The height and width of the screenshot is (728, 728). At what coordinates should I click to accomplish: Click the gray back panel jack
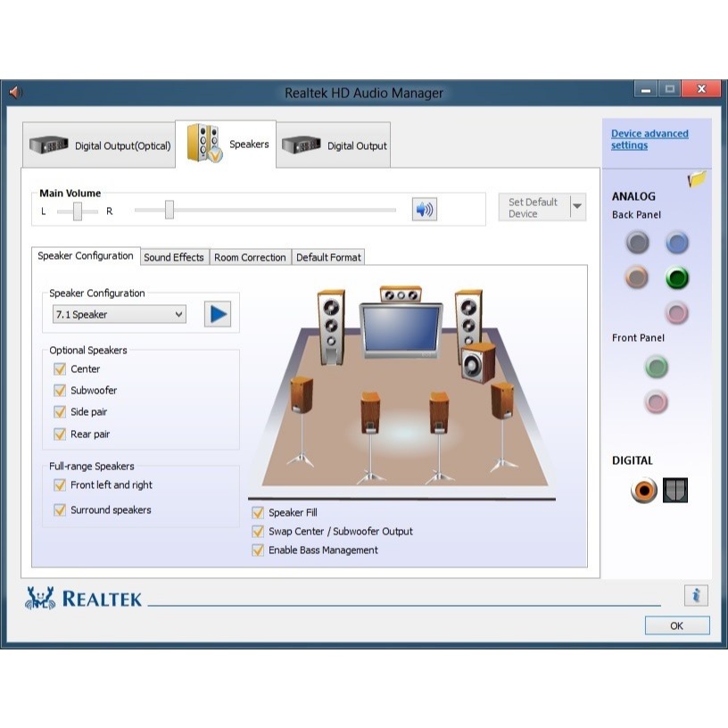(638, 243)
